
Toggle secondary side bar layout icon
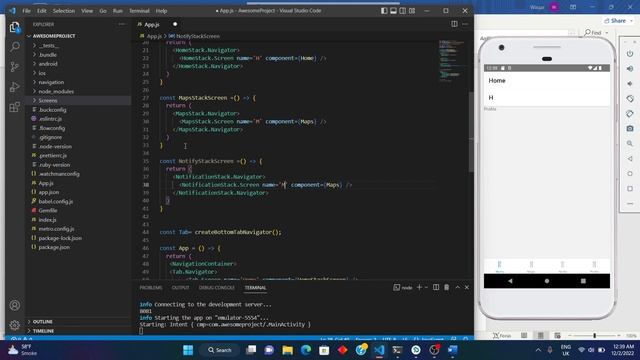(x=402, y=11)
